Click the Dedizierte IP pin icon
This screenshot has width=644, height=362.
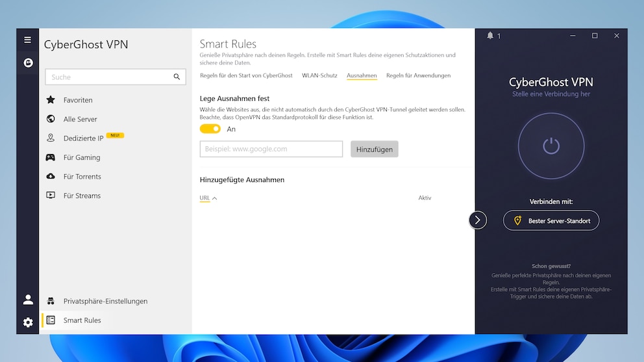tap(51, 138)
